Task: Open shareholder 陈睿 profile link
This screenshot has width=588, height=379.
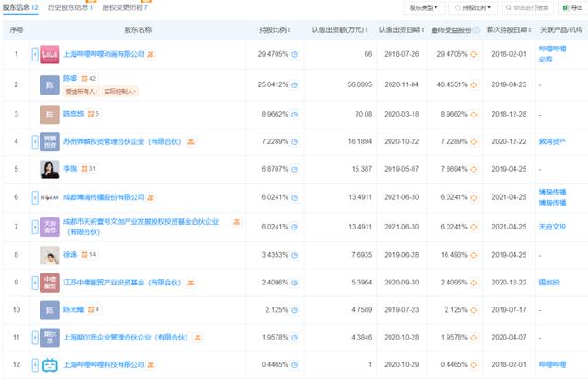Action: 70,78
